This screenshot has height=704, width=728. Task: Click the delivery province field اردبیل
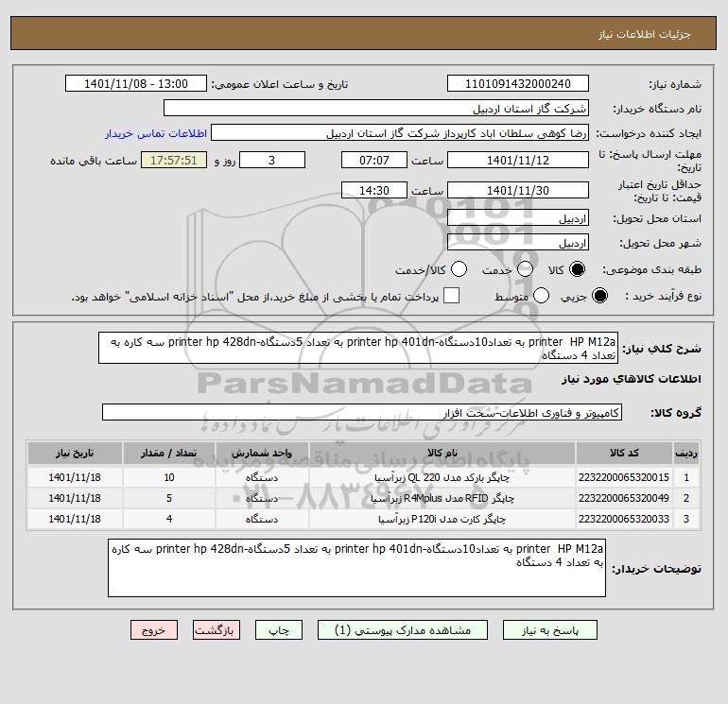tap(518, 217)
